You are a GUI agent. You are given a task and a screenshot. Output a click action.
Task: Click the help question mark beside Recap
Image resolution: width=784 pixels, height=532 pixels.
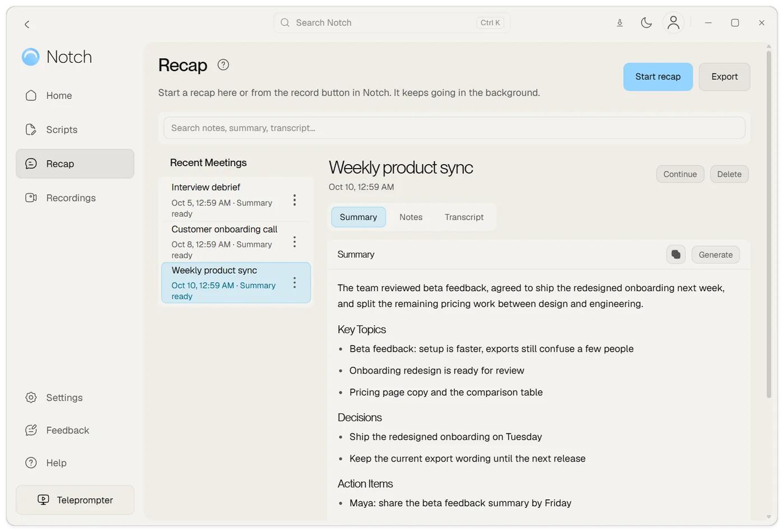(223, 65)
